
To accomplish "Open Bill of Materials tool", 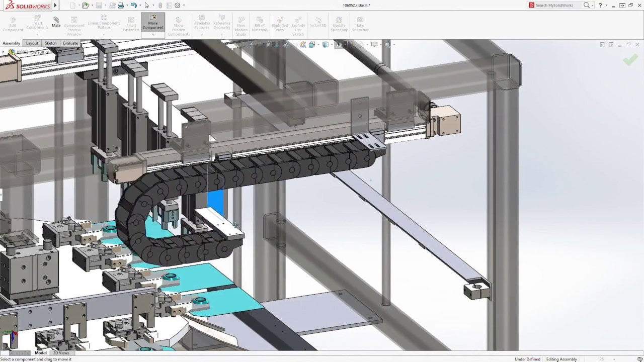I will pyautogui.click(x=260, y=24).
